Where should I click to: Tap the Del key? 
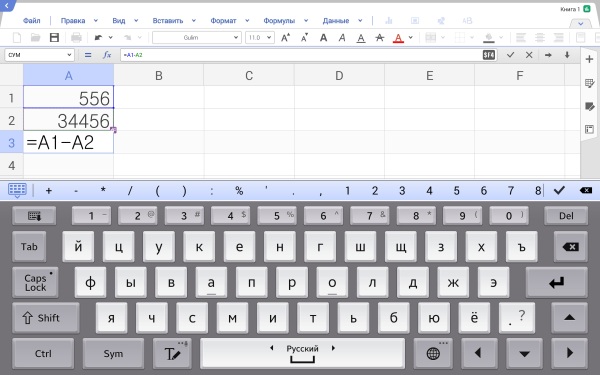[x=566, y=216]
